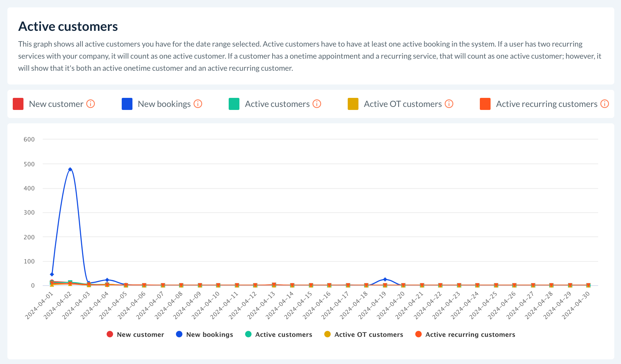Select New bookings data point on 2024-04-19

(385, 279)
